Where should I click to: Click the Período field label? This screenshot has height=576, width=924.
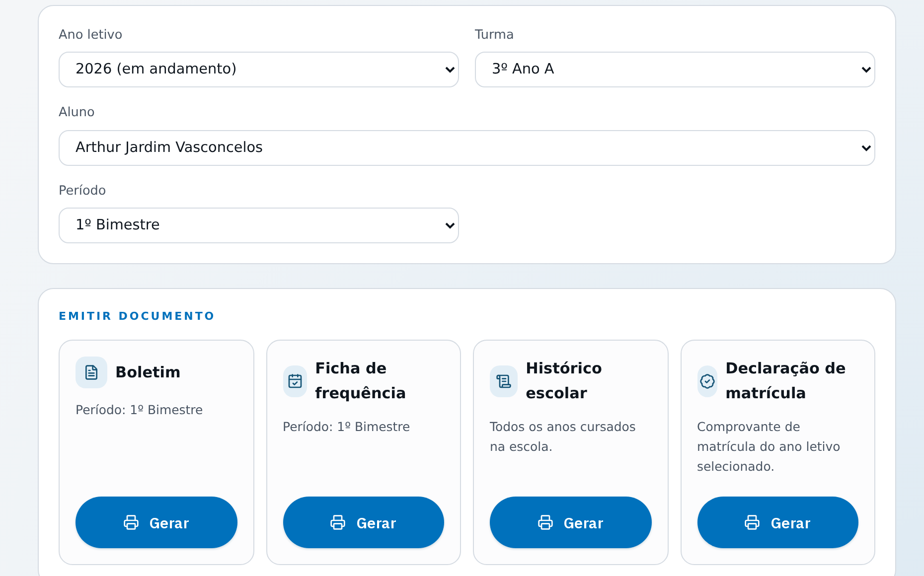(82, 190)
